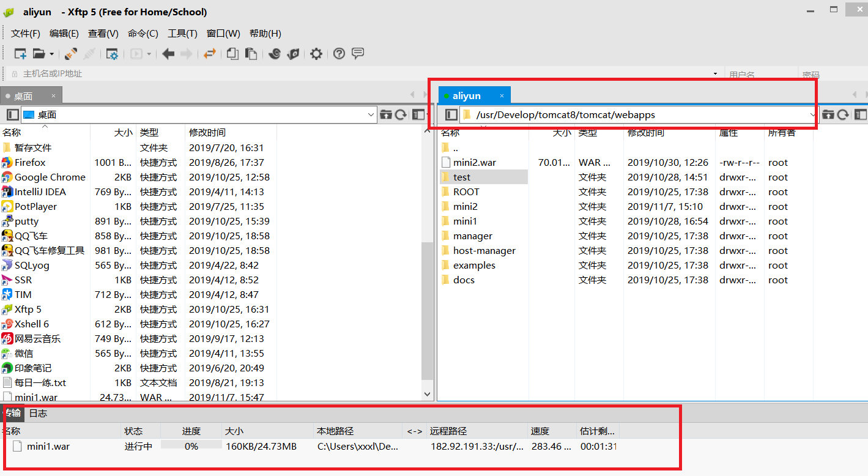Click the feedback speech bubble icon
Image resolution: width=868 pixels, height=476 pixels.
(x=358, y=54)
